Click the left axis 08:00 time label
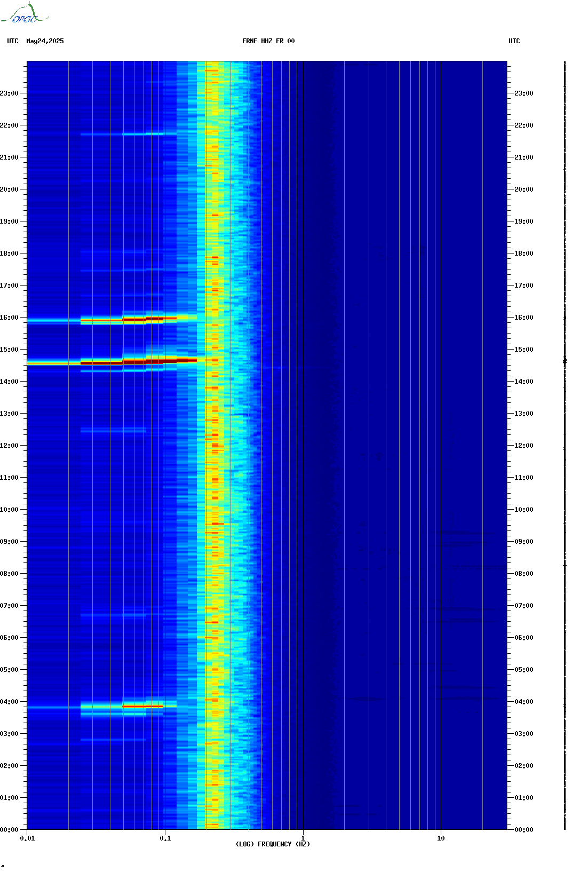The image size is (588, 872). click(9, 574)
